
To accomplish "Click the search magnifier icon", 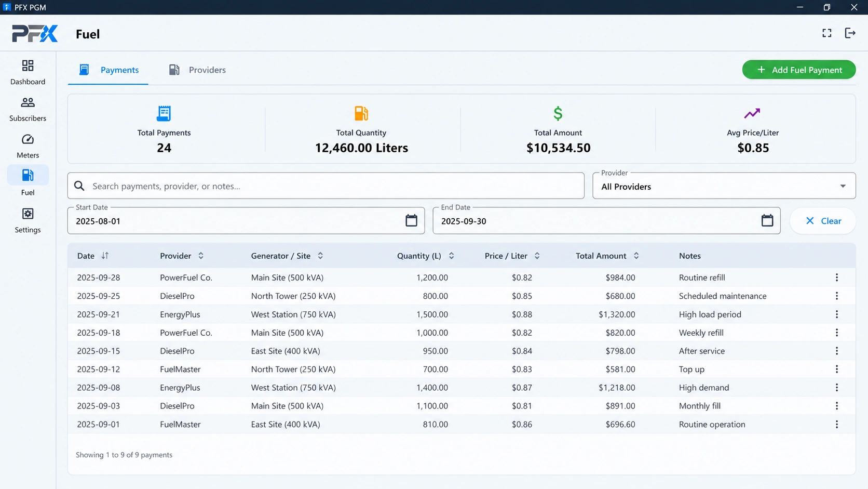I will click(79, 186).
